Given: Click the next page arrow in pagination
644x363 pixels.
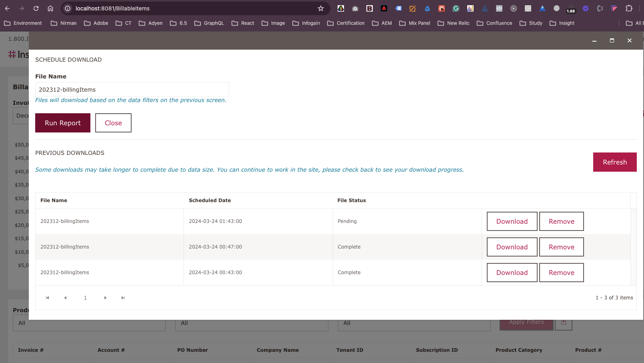Looking at the screenshot, I should tap(105, 297).
